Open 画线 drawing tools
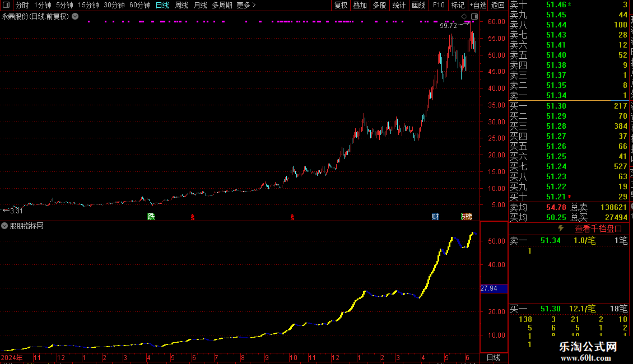The height and width of the screenshot is (364, 633). point(418,5)
